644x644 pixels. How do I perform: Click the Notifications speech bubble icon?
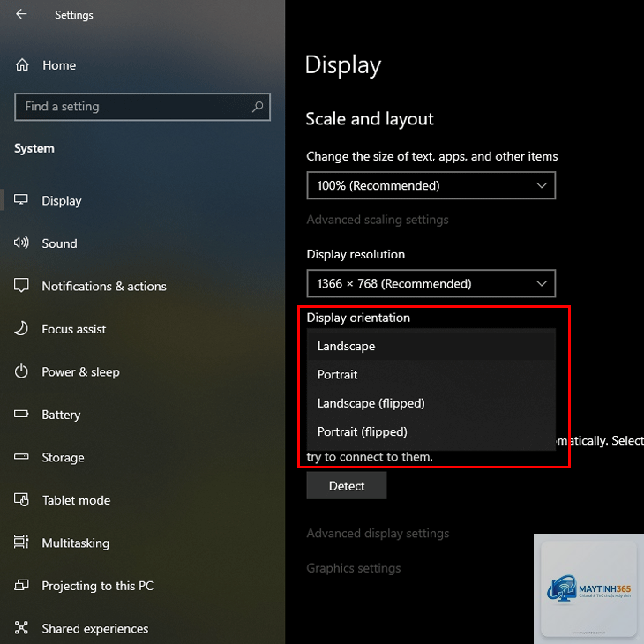pyautogui.click(x=21, y=286)
